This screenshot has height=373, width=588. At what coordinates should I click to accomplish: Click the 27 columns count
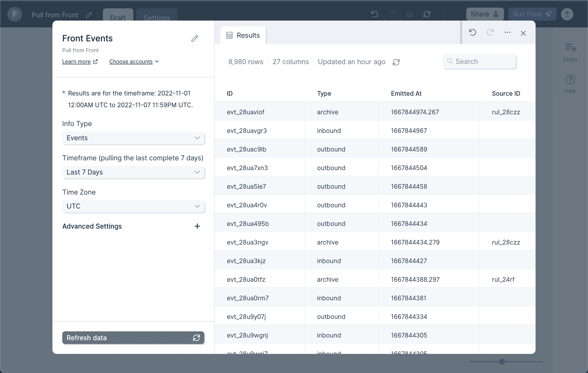click(x=291, y=62)
